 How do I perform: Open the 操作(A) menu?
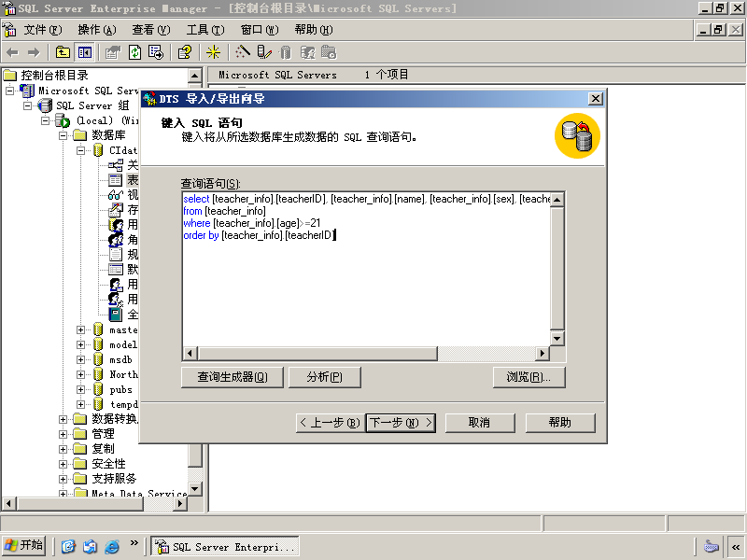point(97,30)
